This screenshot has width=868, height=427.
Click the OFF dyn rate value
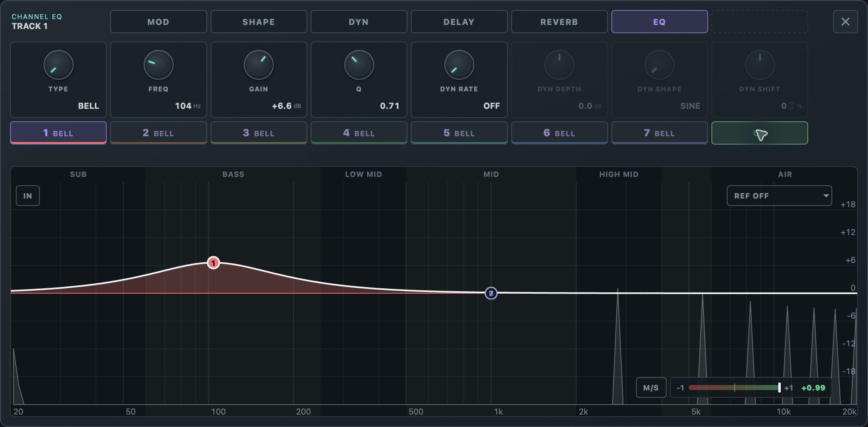point(492,106)
